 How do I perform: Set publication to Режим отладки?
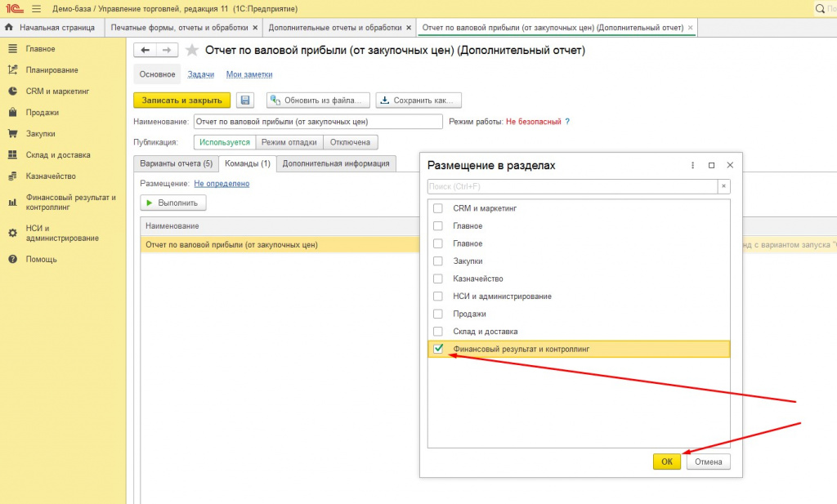289,142
